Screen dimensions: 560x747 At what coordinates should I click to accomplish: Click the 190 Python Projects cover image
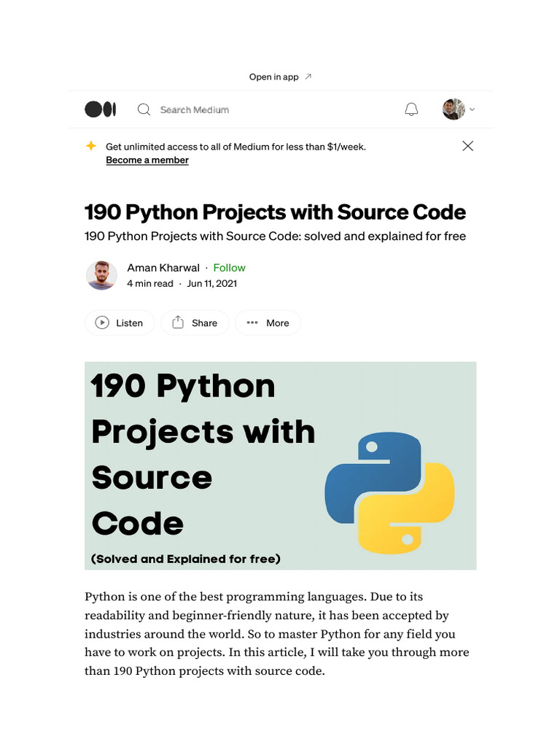pos(280,465)
